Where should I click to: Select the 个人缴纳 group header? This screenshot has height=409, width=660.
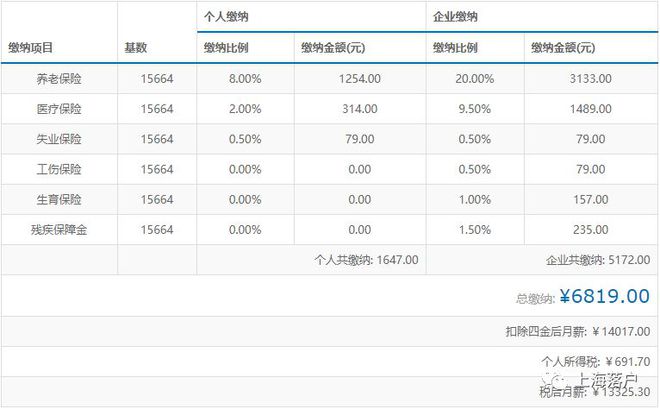coord(226,17)
